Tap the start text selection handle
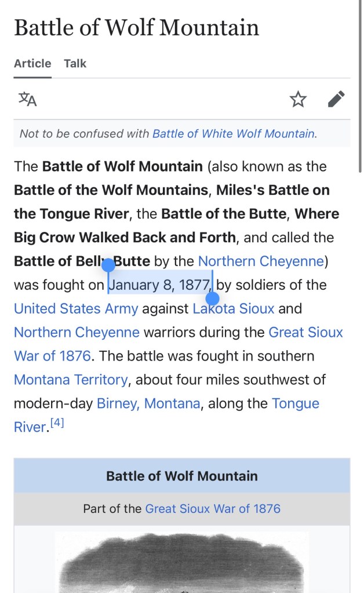The height and width of the screenshot is (593, 364). [108, 265]
